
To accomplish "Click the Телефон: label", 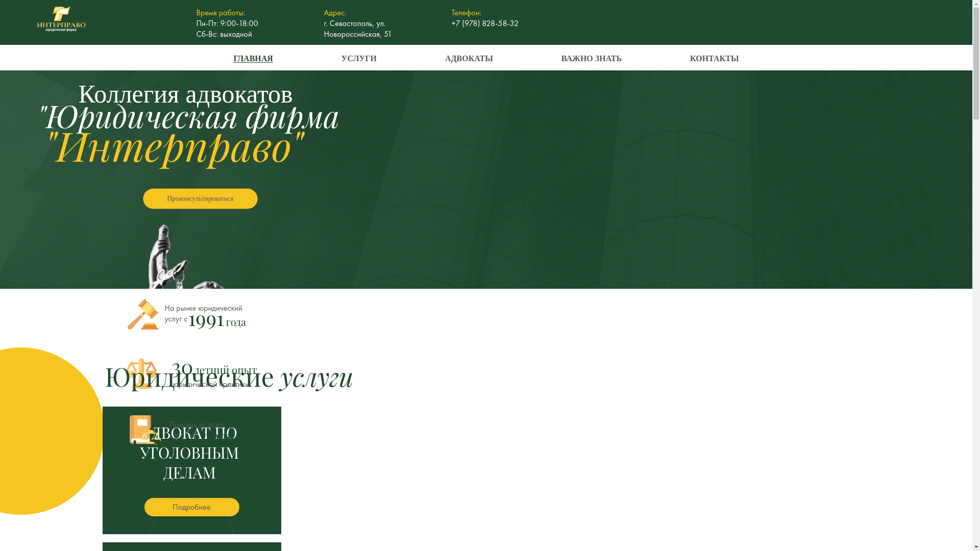I will tap(466, 13).
